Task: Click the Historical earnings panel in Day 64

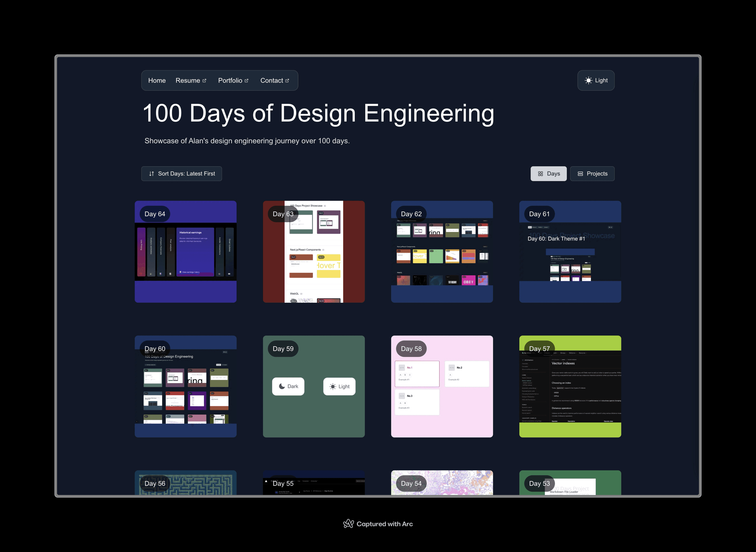Action: [x=195, y=252]
